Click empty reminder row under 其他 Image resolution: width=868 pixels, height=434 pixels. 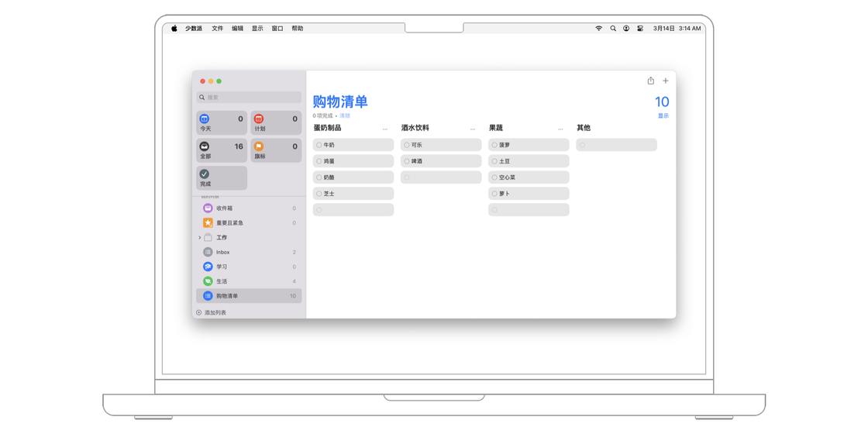pyautogui.click(x=617, y=145)
